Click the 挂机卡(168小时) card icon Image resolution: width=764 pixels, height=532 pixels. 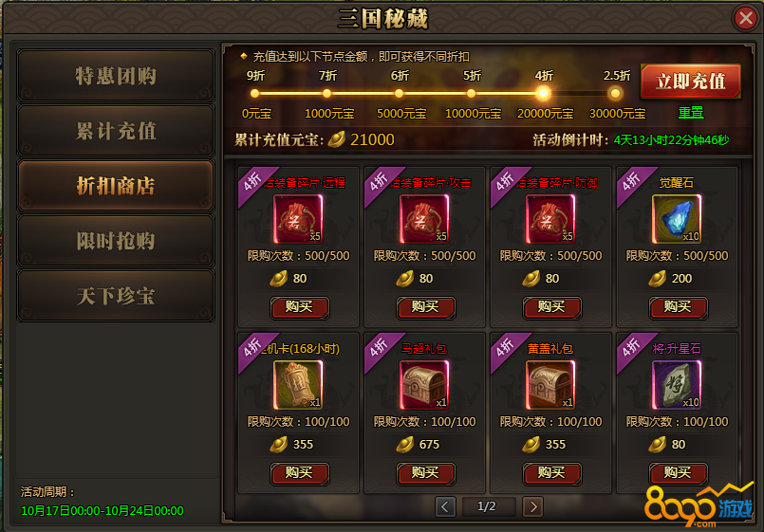point(298,385)
